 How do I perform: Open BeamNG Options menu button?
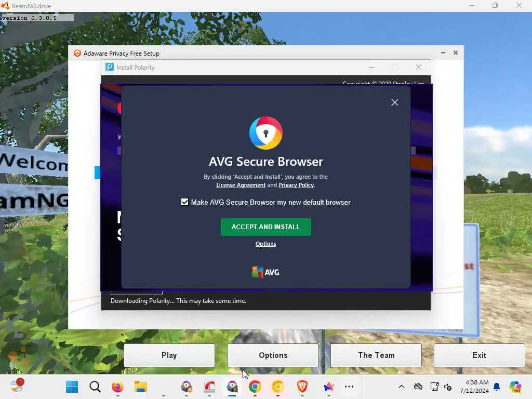pyautogui.click(x=273, y=355)
